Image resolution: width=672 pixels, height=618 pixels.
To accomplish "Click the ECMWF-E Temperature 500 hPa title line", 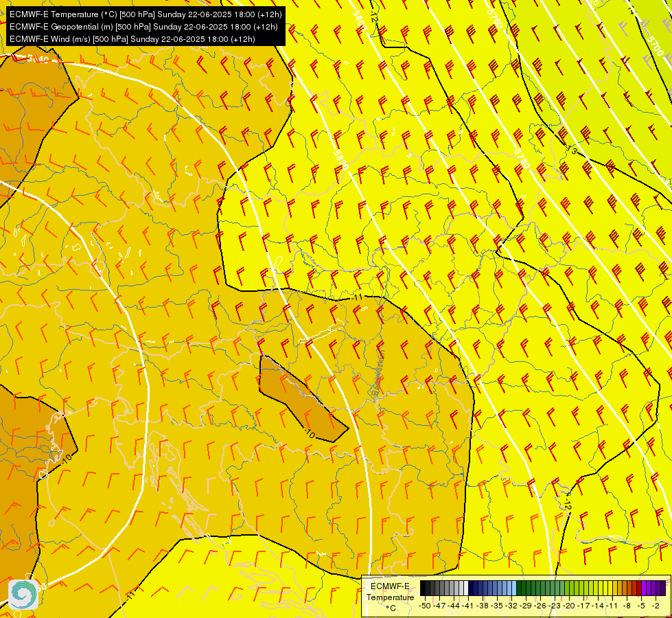I will (x=146, y=14).
